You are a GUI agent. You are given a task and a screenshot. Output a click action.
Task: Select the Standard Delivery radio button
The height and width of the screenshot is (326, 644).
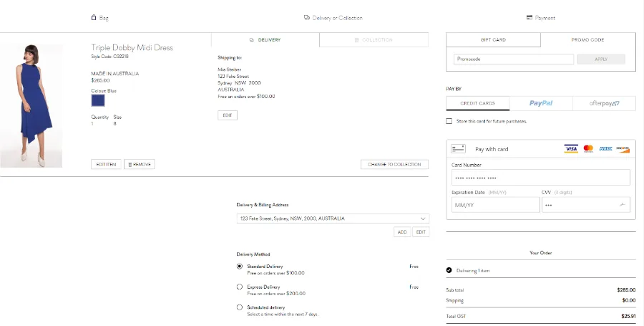click(x=240, y=267)
